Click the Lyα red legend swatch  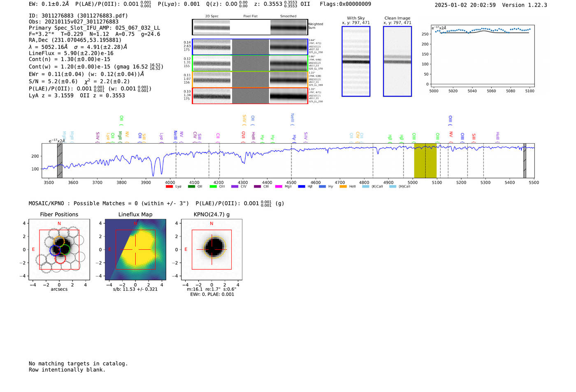click(169, 186)
